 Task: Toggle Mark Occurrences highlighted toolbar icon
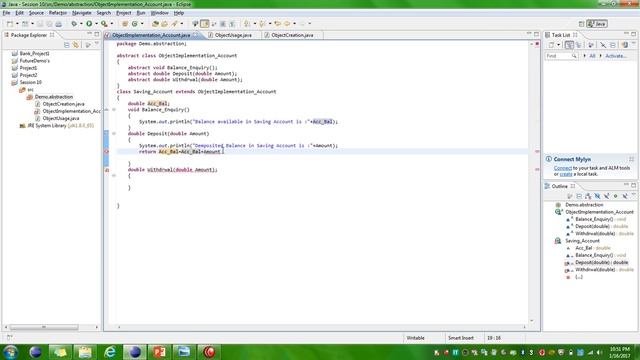[204, 24]
